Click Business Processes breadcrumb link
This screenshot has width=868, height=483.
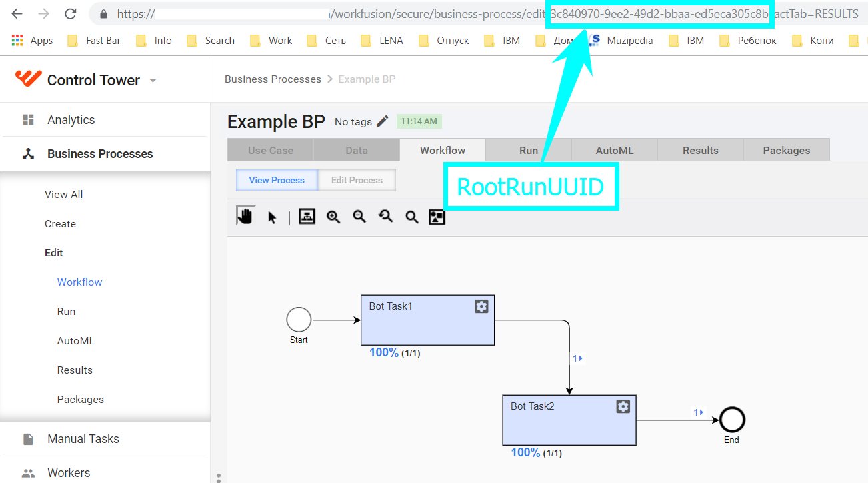[x=273, y=79]
